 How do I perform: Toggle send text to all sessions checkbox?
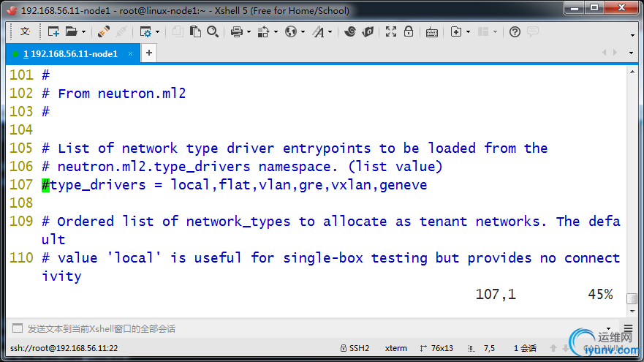[18, 328]
